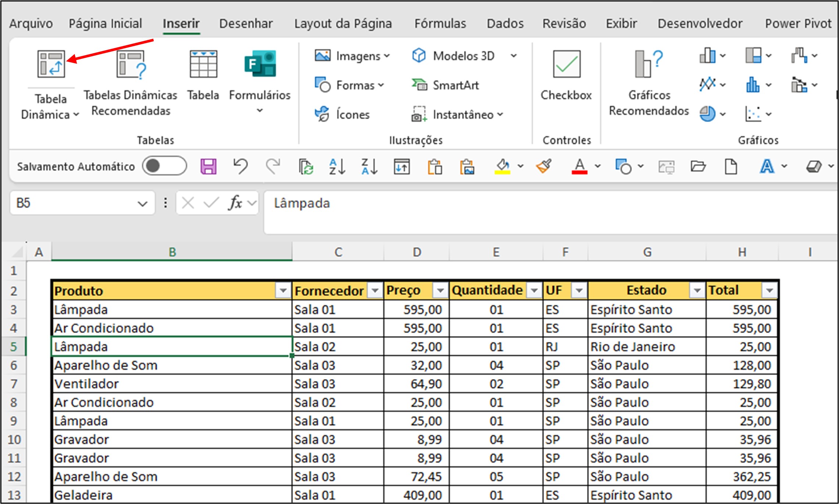The width and height of the screenshot is (839, 504).
Task: Click the paste clipboard icon
Action: pyautogui.click(x=435, y=167)
